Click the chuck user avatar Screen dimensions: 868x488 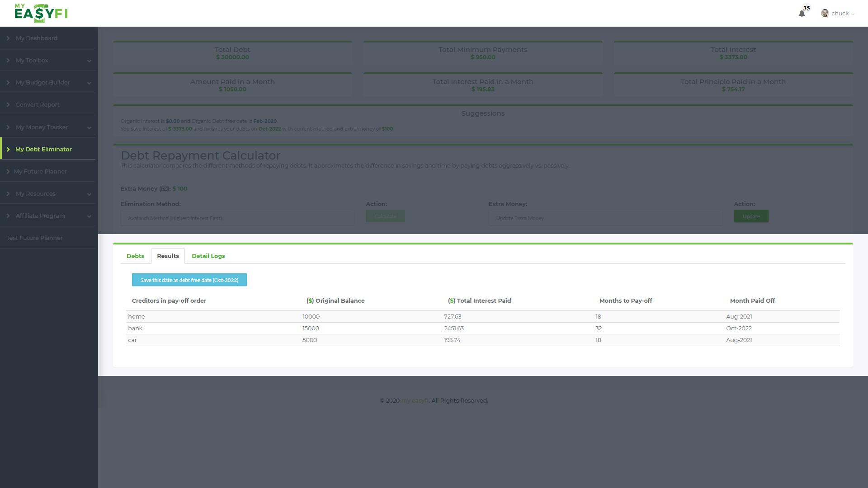tap(825, 13)
